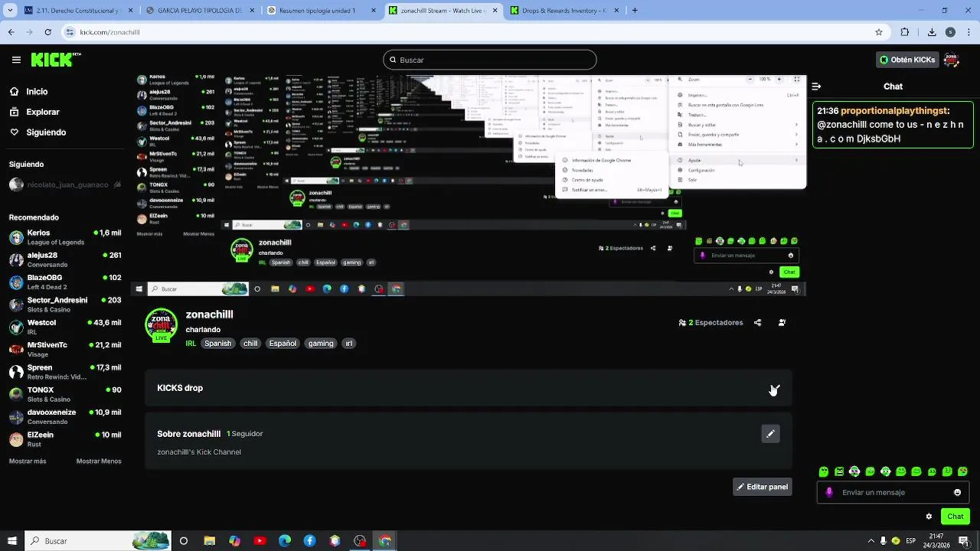Click the Buscar search field on Kick
The width and height of the screenshot is (980, 551).
pos(490,60)
